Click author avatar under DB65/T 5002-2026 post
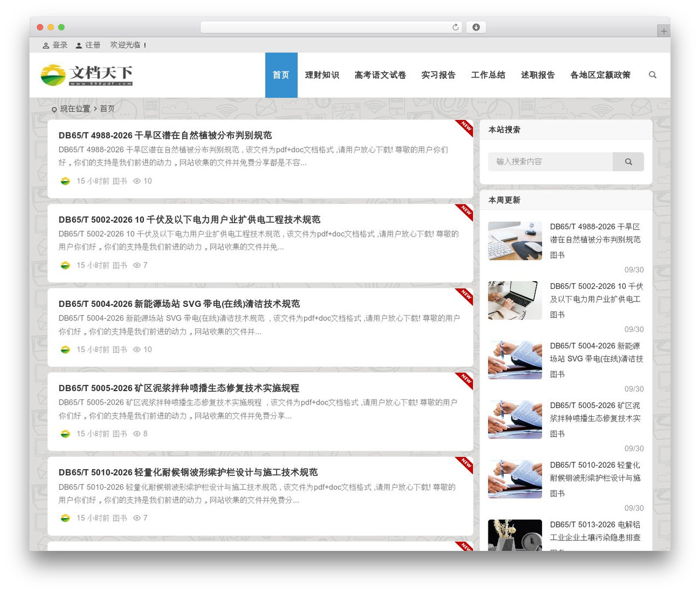The height and width of the screenshot is (593, 700). click(x=65, y=265)
